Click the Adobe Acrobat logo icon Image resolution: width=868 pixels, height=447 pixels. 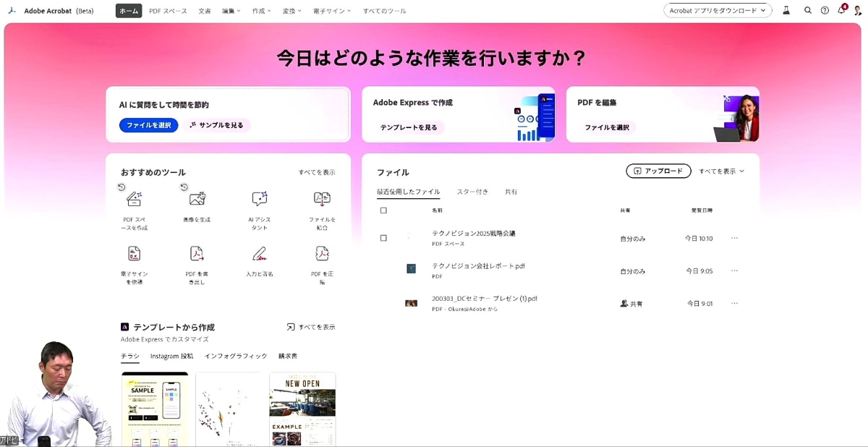pos(12,11)
